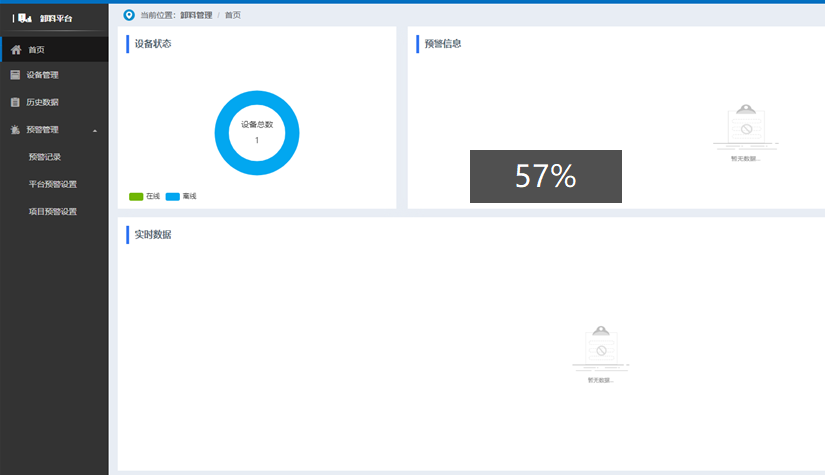Collapse the 预警管理 submenu arrow
Image resolution: width=825 pixels, height=475 pixels.
tap(94, 130)
